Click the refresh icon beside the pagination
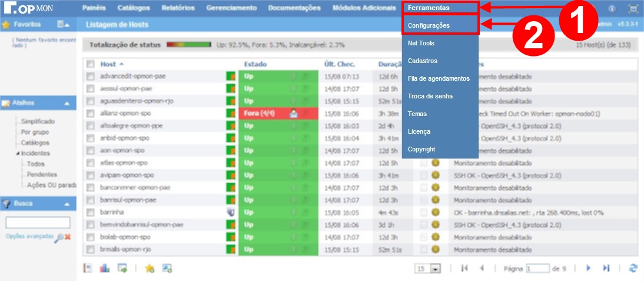The width and height of the screenshot is (644, 281). pos(633,268)
